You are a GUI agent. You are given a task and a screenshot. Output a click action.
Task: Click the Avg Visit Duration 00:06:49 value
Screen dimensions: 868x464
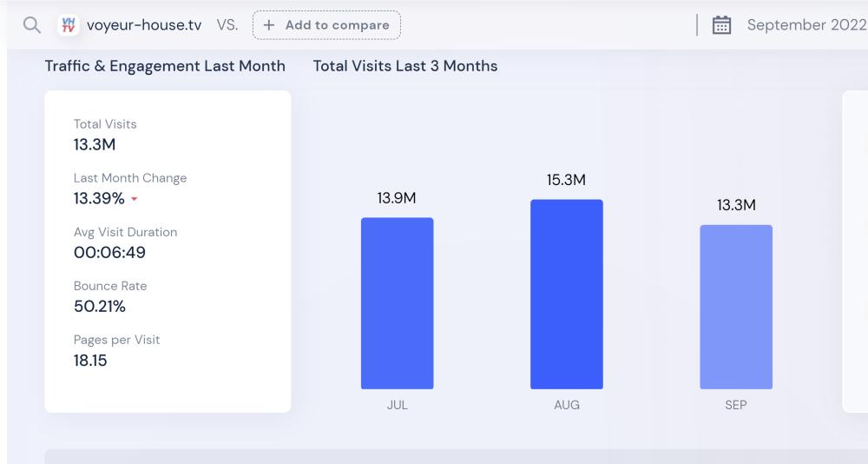coord(109,252)
